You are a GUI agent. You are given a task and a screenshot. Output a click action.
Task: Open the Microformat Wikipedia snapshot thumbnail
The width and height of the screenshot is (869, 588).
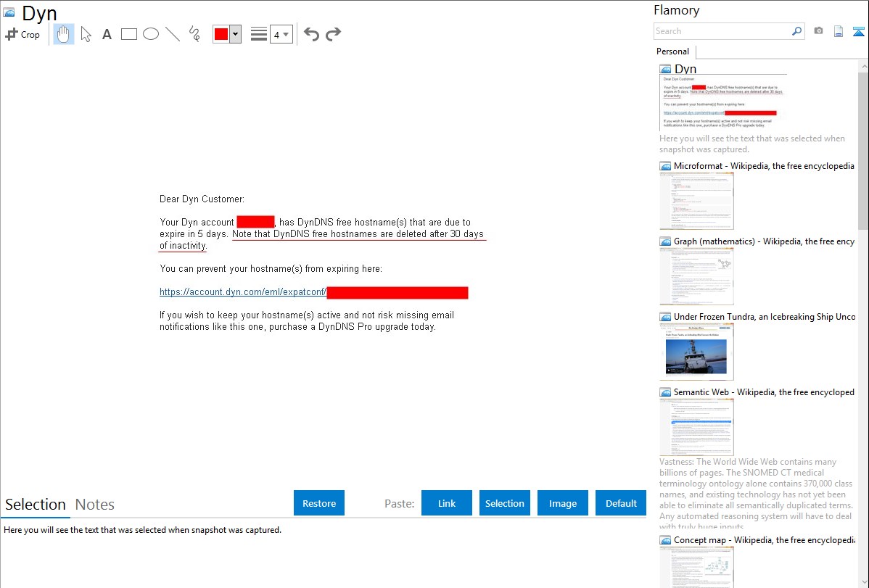696,201
